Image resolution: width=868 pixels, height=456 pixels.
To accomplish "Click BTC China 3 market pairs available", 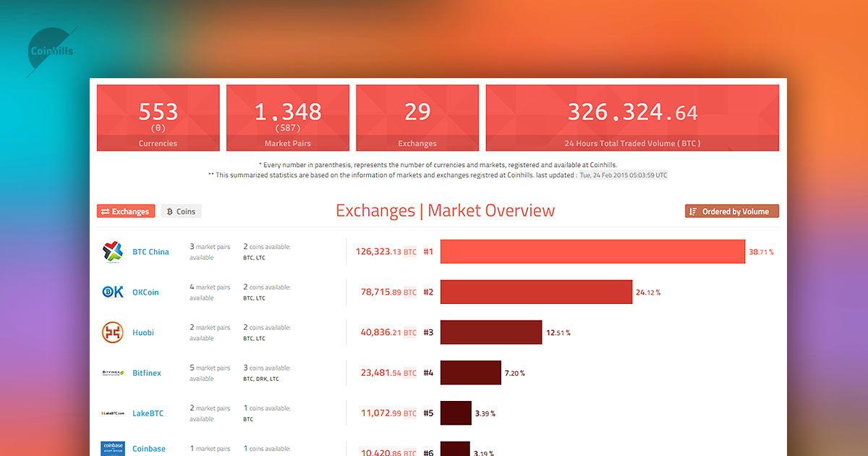I will (210, 252).
